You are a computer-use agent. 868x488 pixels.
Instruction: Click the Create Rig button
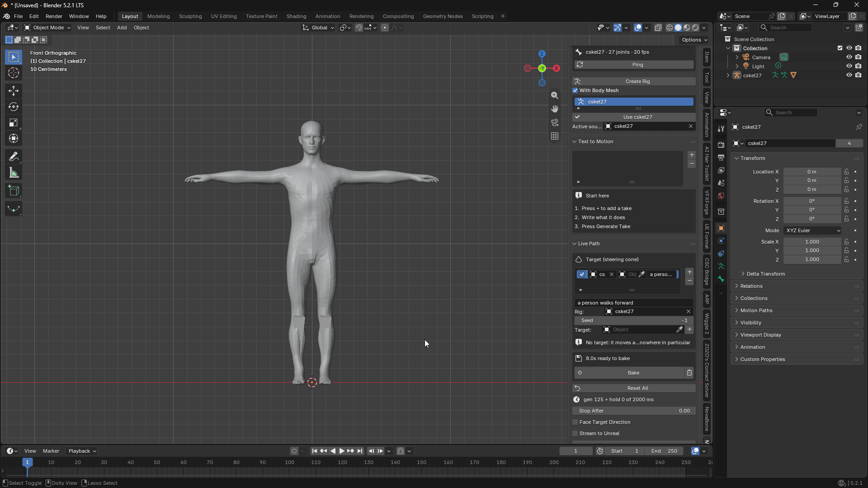(634, 81)
